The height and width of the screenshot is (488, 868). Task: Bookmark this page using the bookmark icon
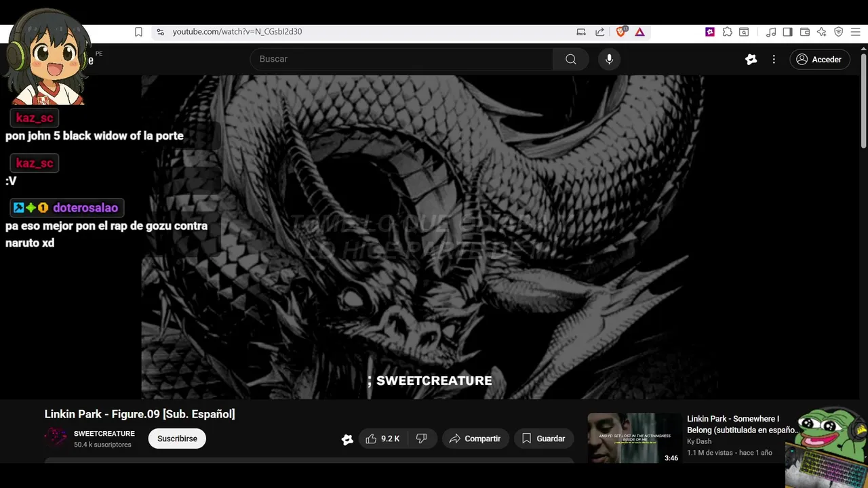[138, 32]
